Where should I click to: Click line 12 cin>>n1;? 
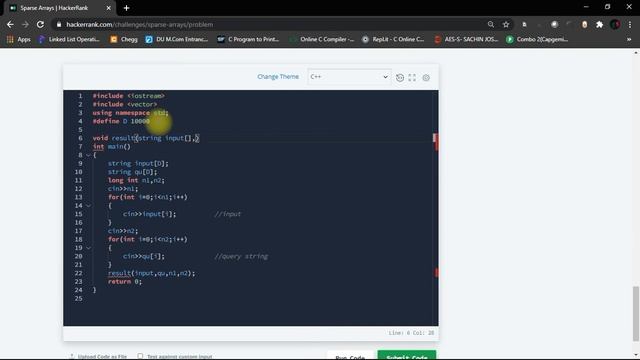point(123,189)
